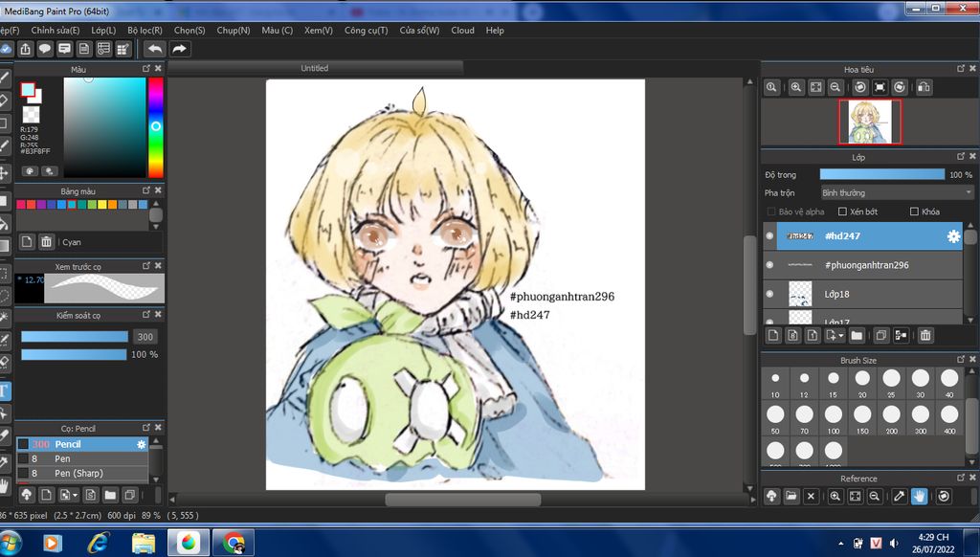Toggle the checkbox beside Pen (Sharp) brush

point(23,473)
